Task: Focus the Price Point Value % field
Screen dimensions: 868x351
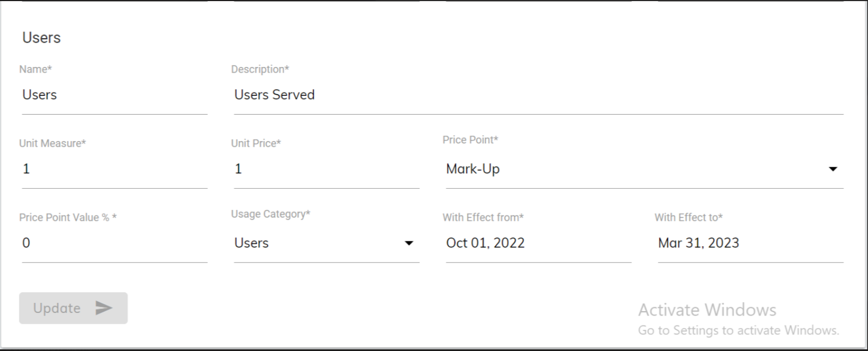Action: 115,243
